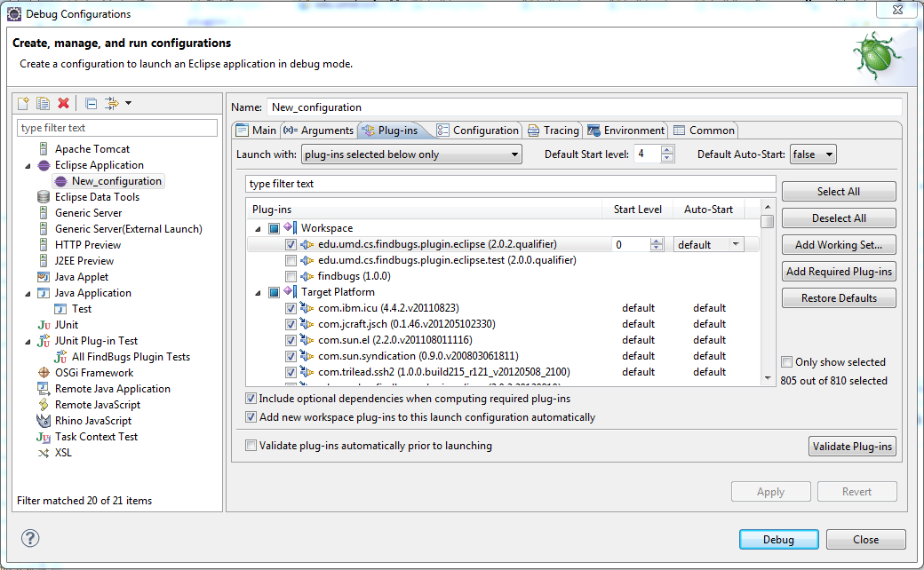Switch to the Main tab
This screenshot has height=570, width=924.
(x=257, y=131)
